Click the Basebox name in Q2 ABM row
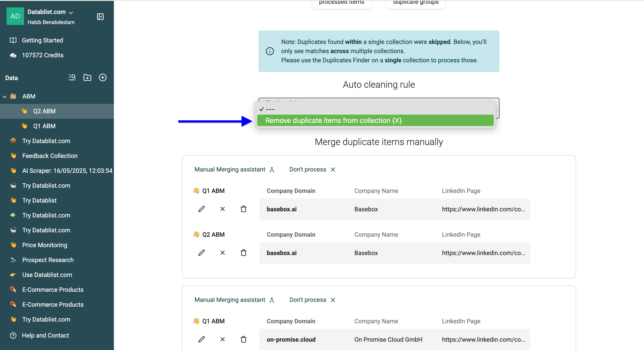 pyautogui.click(x=366, y=253)
